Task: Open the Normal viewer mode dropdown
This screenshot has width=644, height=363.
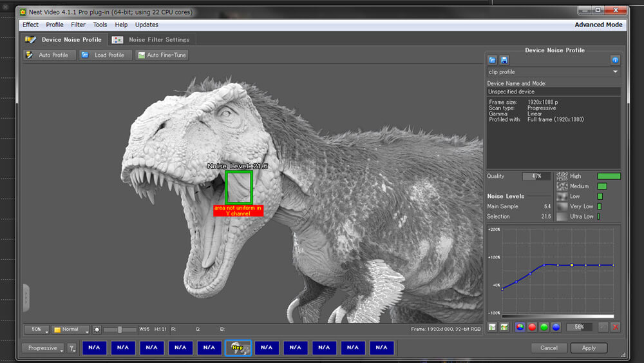Action: pos(70,329)
